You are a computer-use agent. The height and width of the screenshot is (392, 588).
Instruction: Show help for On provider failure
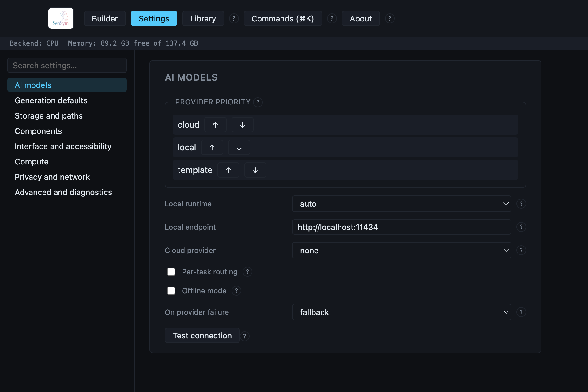pyautogui.click(x=521, y=312)
